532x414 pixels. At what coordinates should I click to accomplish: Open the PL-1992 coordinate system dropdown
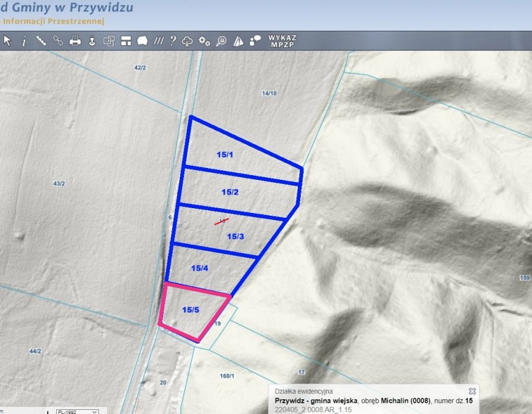click(x=76, y=411)
